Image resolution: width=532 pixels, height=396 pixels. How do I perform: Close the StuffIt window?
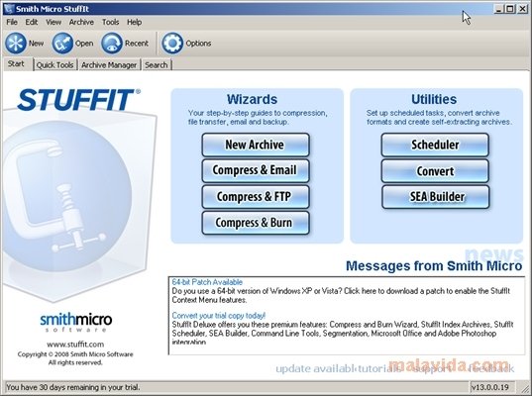pyautogui.click(x=522, y=9)
